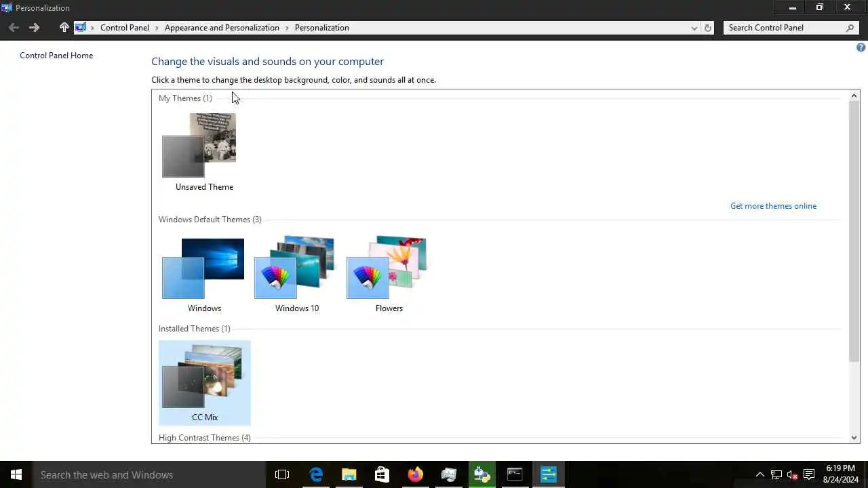Focus Search the web and Windows box
Screen dimensions: 868x488
point(149,474)
